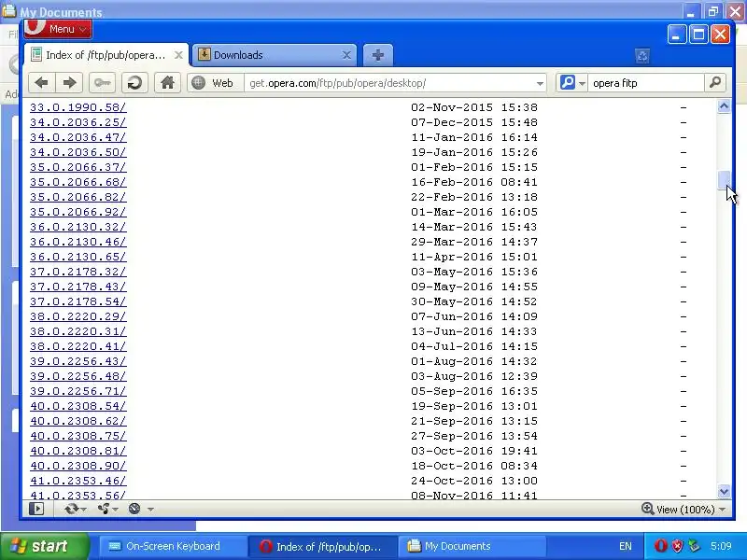The image size is (747, 560).
Task: Open the 37.0.2178.32/ directory link
Action: pos(78,272)
